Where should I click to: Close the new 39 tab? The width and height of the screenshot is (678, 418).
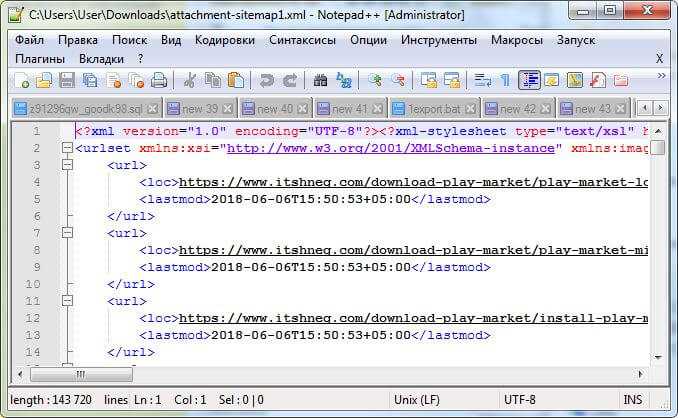227,109
